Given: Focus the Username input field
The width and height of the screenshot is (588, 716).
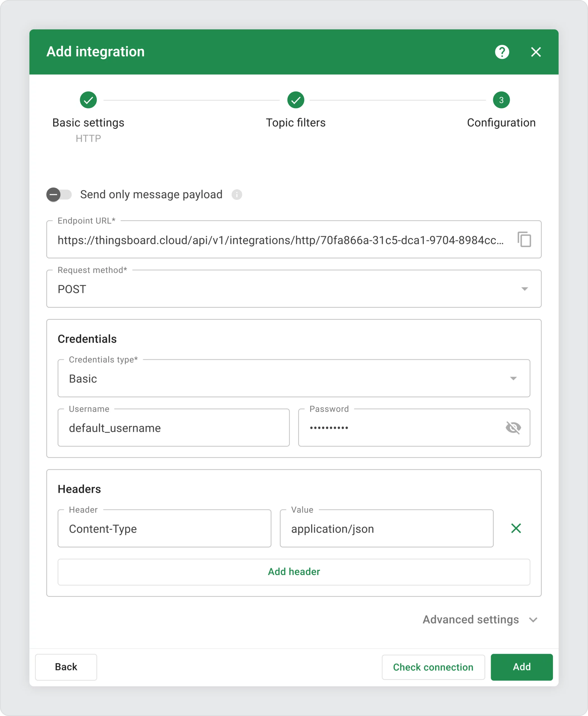Looking at the screenshot, I should tap(173, 428).
